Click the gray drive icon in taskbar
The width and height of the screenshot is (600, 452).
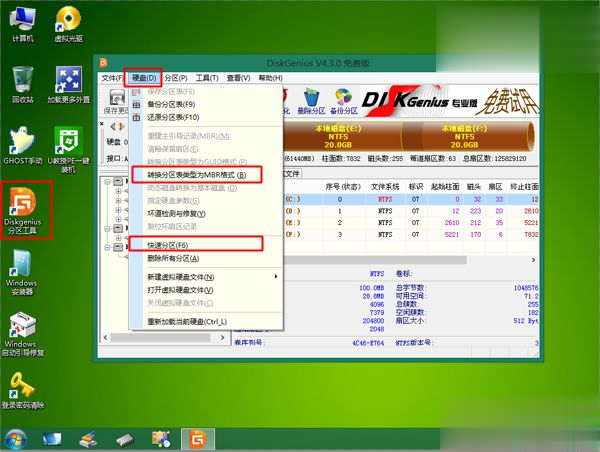tap(124, 440)
